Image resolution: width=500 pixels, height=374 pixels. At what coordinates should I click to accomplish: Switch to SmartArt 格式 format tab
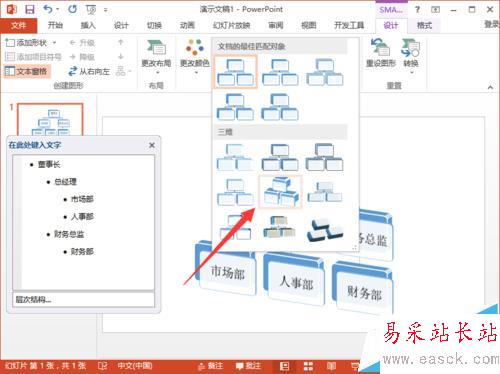[x=424, y=25]
